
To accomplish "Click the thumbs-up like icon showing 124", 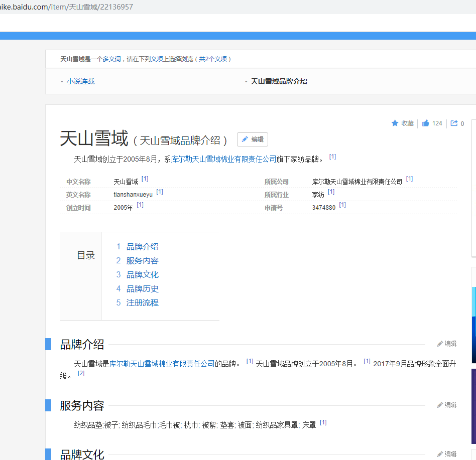I will [x=426, y=123].
